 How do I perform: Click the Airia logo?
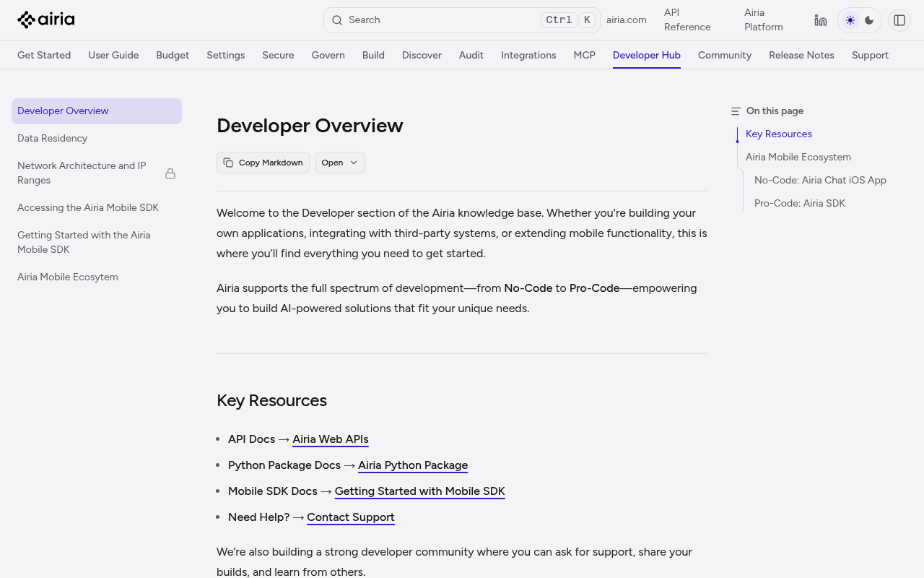[x=46, y=20]
